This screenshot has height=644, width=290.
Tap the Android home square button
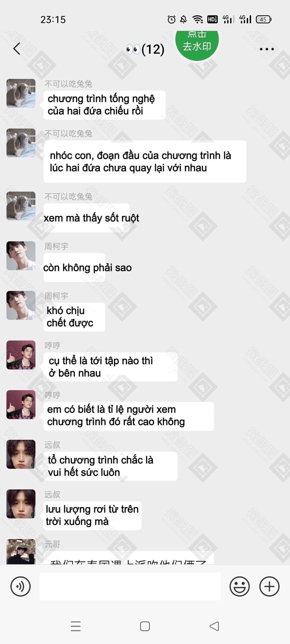pyautogui.click(x=145, y=626)
